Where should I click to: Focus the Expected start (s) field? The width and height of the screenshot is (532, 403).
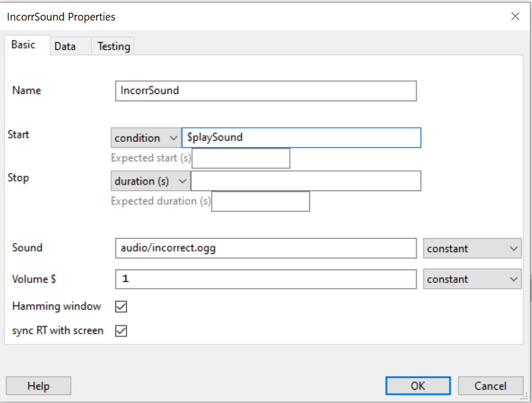241,159
